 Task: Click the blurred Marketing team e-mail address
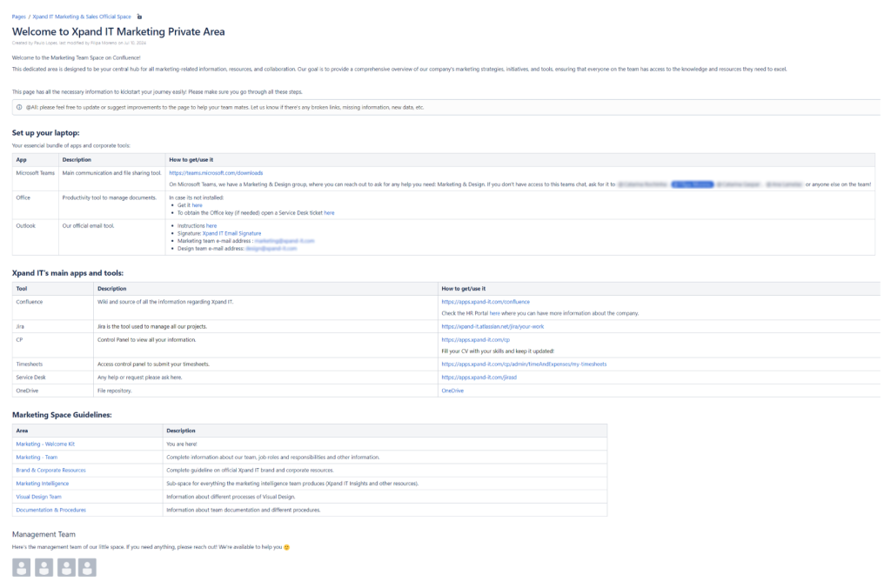pyautogui.click(x=285, y=241)
